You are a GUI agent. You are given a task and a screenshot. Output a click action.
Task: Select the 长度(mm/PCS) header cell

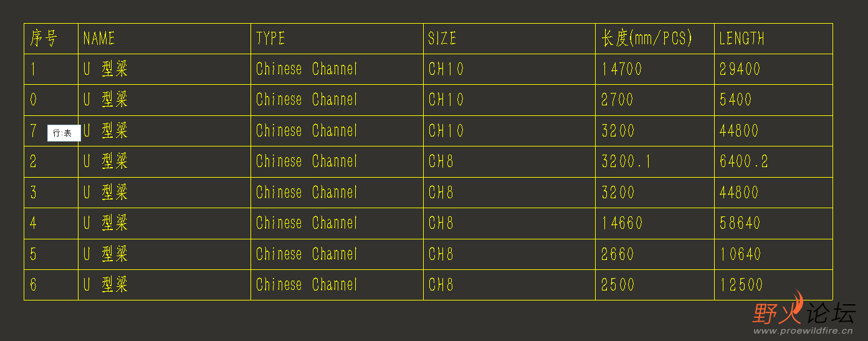pyautogui.click(x=655, y=39)
